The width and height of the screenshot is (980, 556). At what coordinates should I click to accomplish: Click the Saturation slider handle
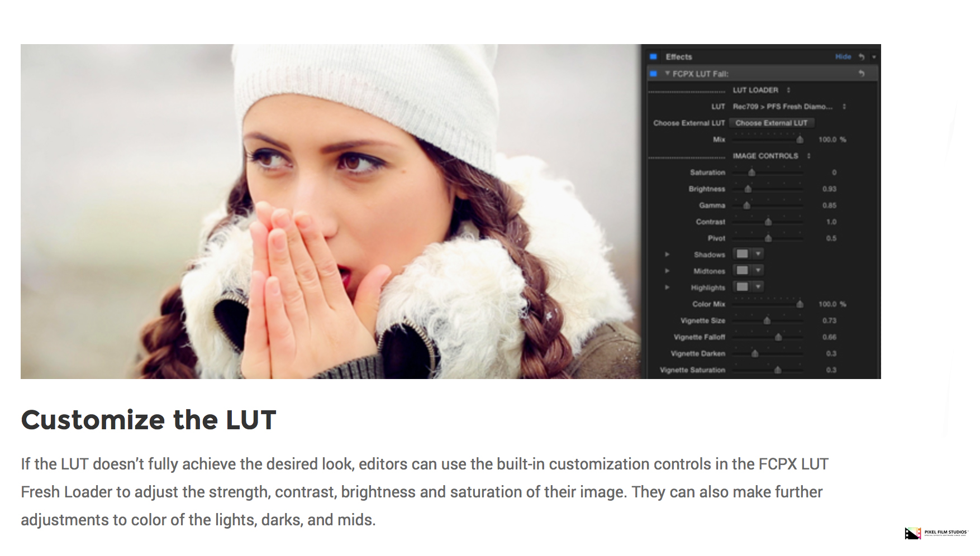coord(752,172)
